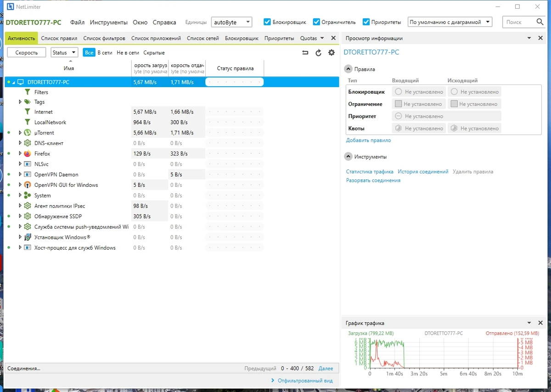Click the OpenVPN GUI for Windows icon
This screenshot has width=551, height=392.
pyautogui.click(x=28, y=185)
